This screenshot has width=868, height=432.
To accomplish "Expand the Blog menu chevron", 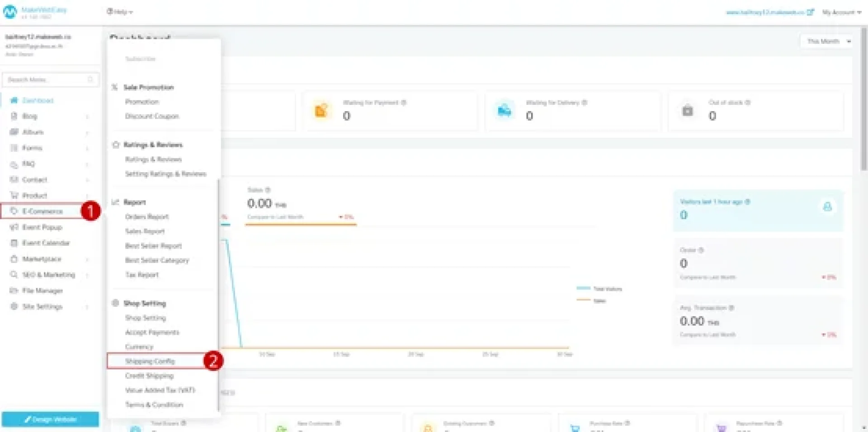I will [x=87, y=117].
